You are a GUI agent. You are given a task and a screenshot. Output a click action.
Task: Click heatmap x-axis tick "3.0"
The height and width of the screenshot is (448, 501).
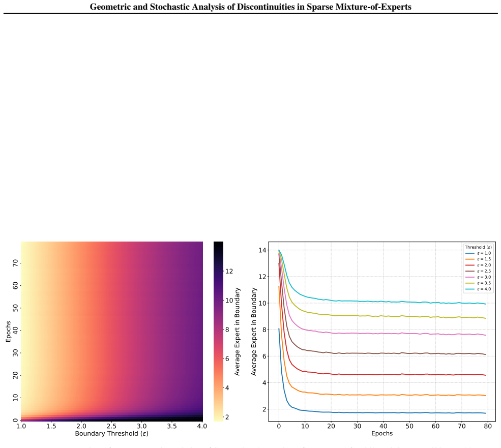pyautogui.click(x=142, y=426)
